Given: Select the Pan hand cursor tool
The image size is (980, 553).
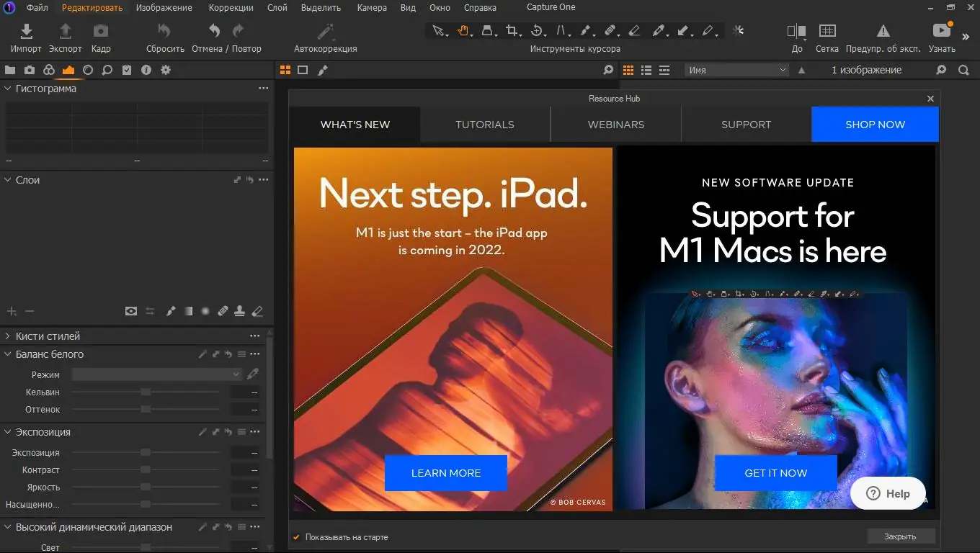Looking at the screenshot, I should (463, 31).
